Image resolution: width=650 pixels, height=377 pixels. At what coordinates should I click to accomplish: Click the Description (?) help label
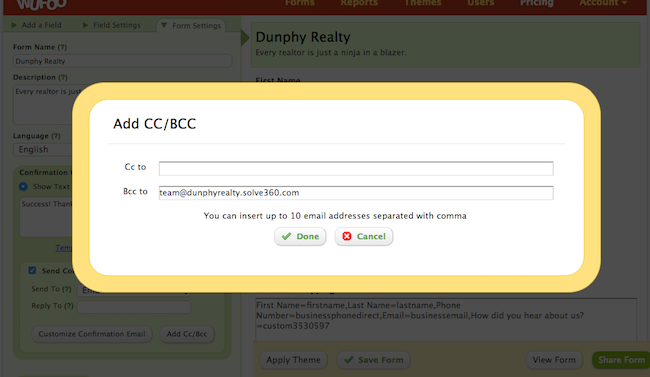(40, 77)
